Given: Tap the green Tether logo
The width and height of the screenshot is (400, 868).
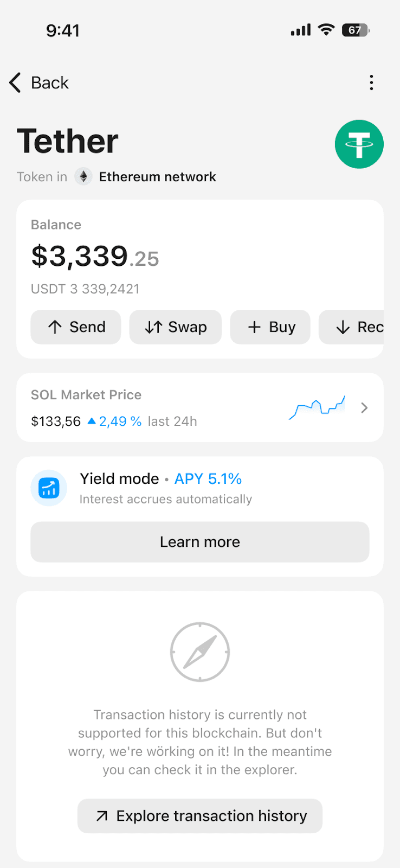Looking at the screenshot, I should tap(359, 144).
